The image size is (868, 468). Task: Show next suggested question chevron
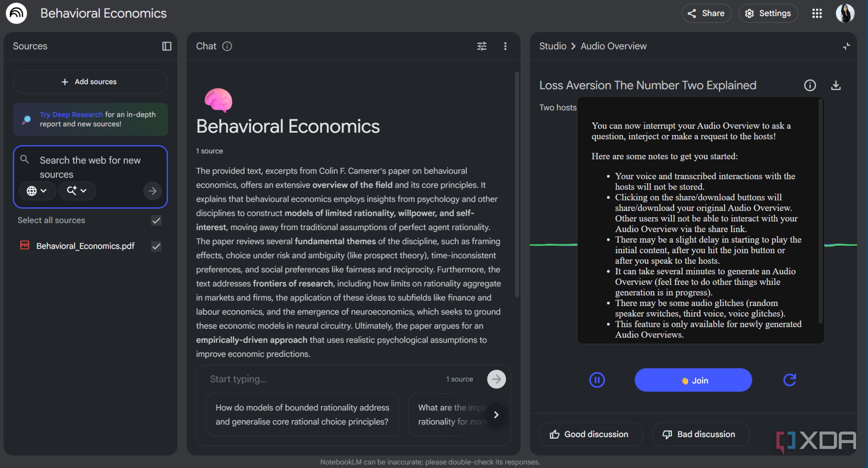pos(496,415)
